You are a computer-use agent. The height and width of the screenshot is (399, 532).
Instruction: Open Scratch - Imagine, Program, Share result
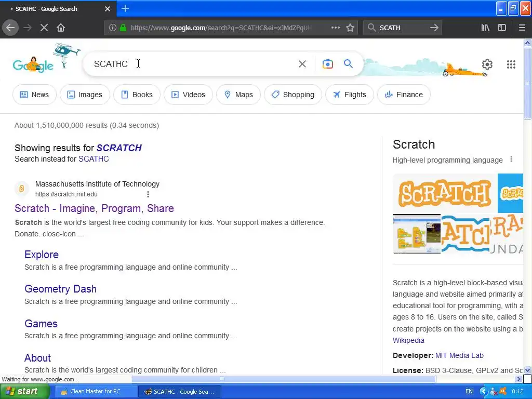pos(95,208)
